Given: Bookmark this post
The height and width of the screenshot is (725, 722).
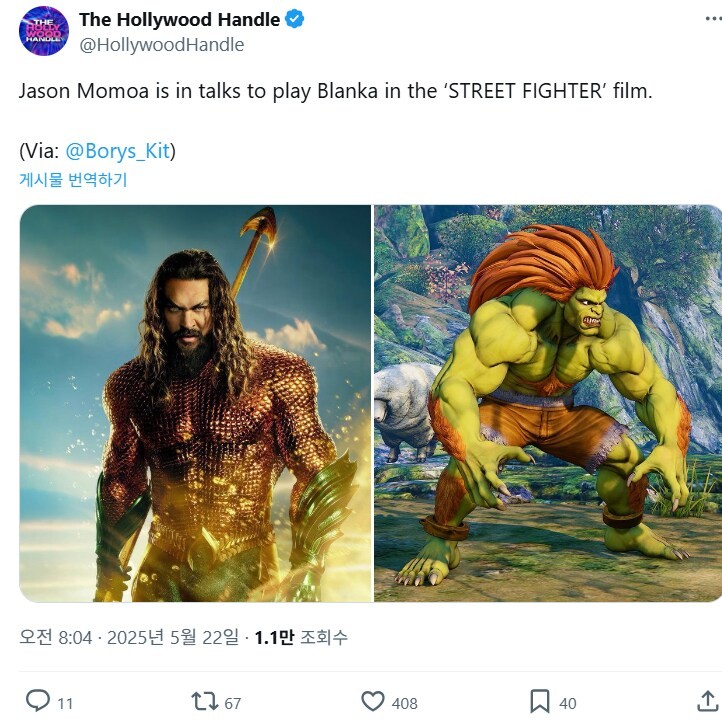Looking at the screenshot, I should 539,701.
